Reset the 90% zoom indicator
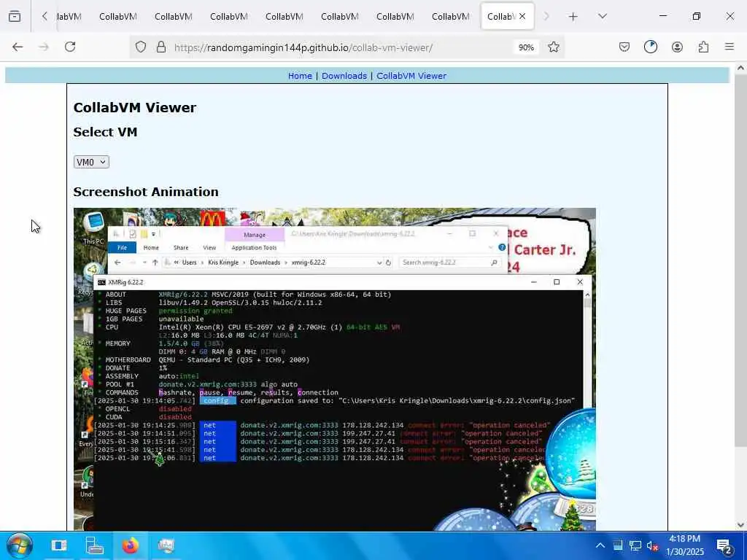Image resolution: width=747 pixels, height=560 pixels. (x=526, y=47)
